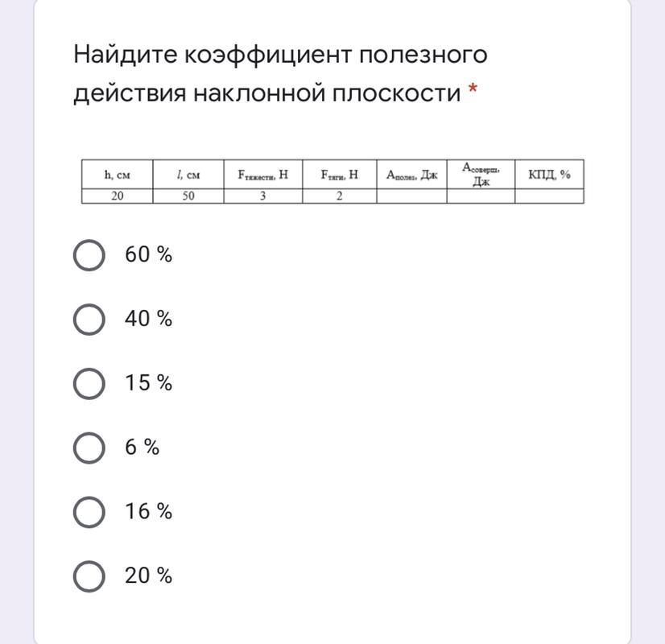Viewport: 665px width, 644px height.
Task: Click the table cell with value 3
Action: (262, 196)
